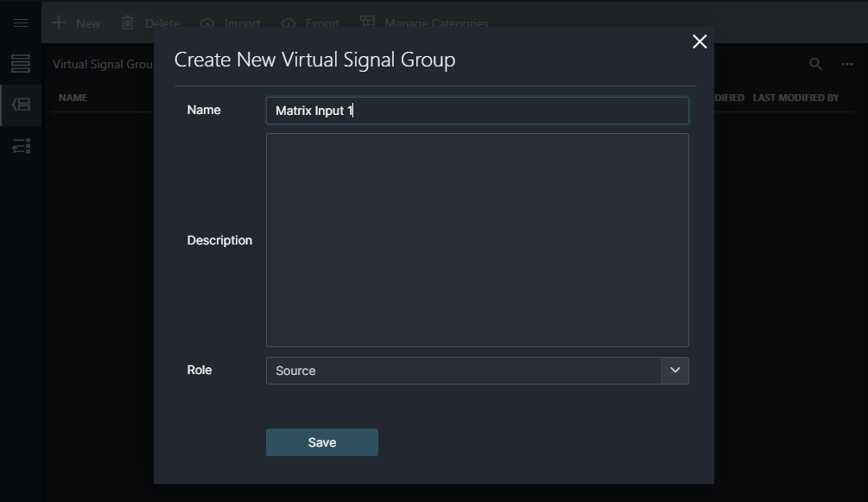Open Manage Categories
The height and width of the screenshot is (502, 868).
(x=424, y=23)
